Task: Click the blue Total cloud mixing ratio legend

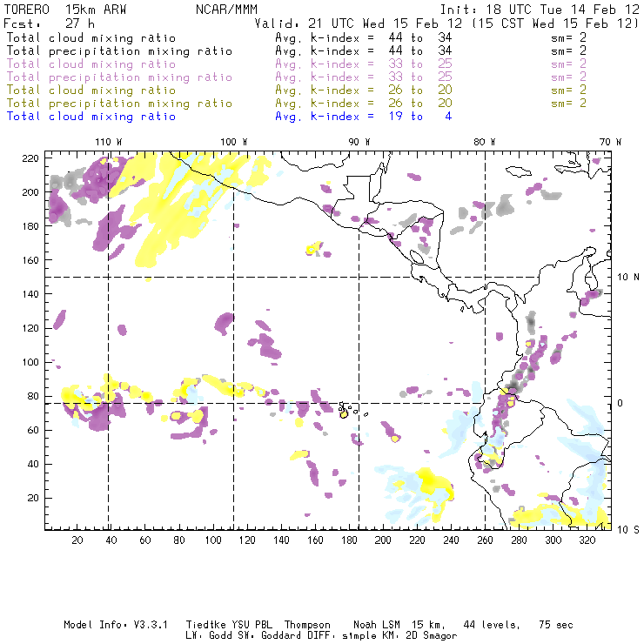Action: 91,116
